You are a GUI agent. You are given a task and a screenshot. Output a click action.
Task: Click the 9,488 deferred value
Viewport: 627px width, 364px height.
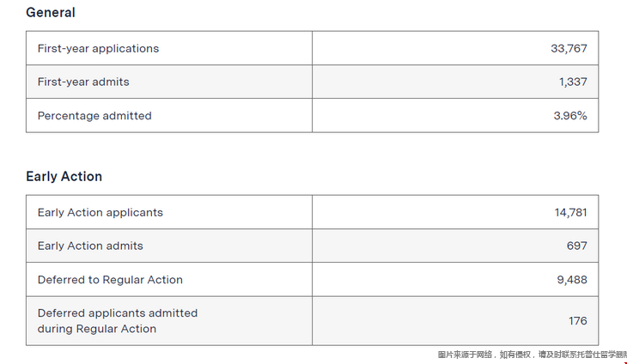[x=572, y=279]
